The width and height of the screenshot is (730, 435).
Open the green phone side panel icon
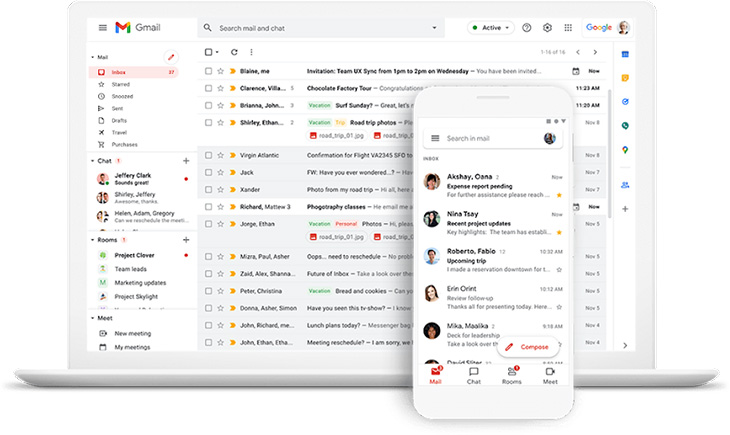(x=625, y=125)
